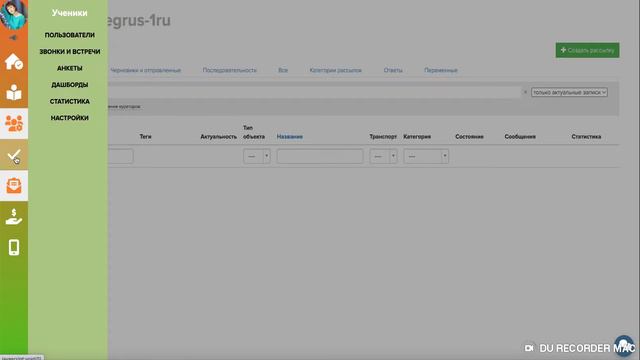Switch to Категории рассылок tab

pyautogui.click(x=336, y=70)
